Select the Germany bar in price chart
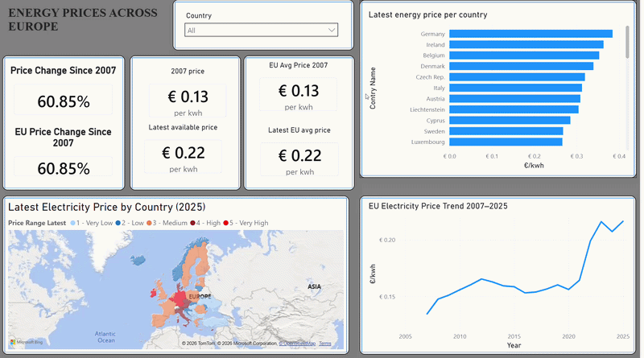The image size is (644, 358). coord(530,34)
